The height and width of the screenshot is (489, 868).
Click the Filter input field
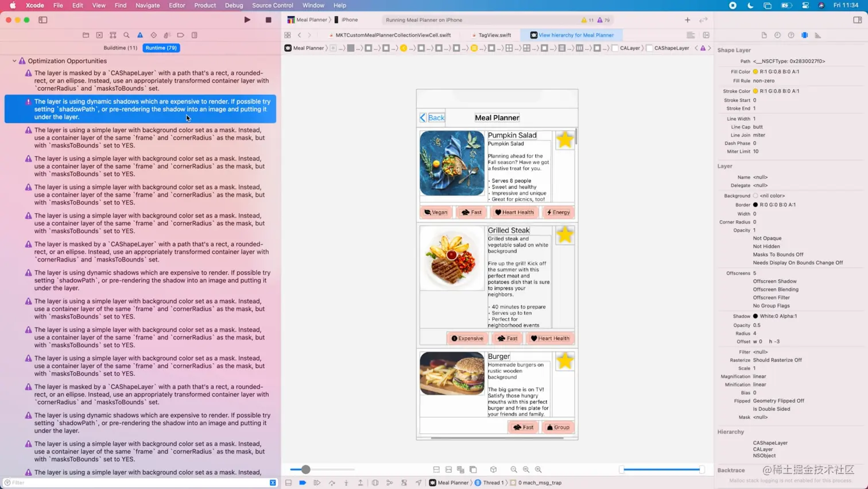click(139, 483)
